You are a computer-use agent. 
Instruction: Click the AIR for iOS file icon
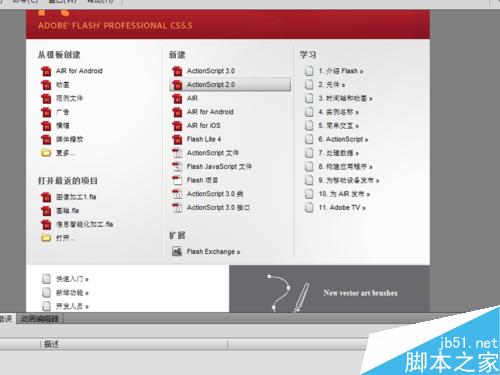tap(177, 126)
